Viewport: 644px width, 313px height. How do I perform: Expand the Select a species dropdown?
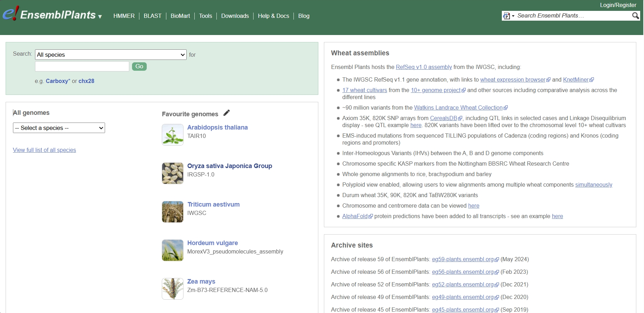pyautogui.click(x=59, y=128)
